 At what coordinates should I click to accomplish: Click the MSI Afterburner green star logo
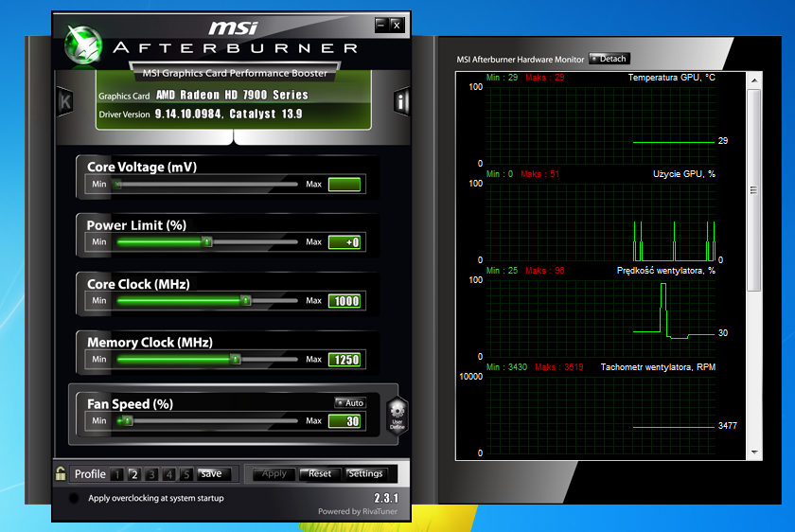[x=83, y=45]
